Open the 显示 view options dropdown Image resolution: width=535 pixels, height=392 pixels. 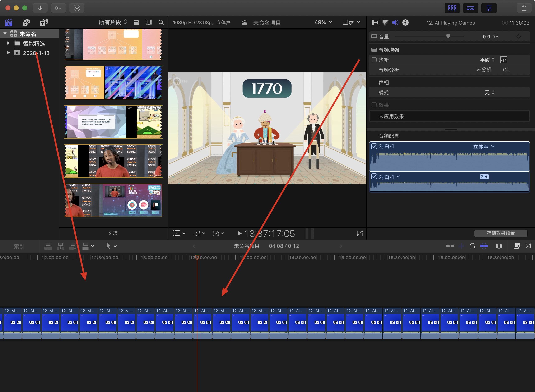pos(351,22)
